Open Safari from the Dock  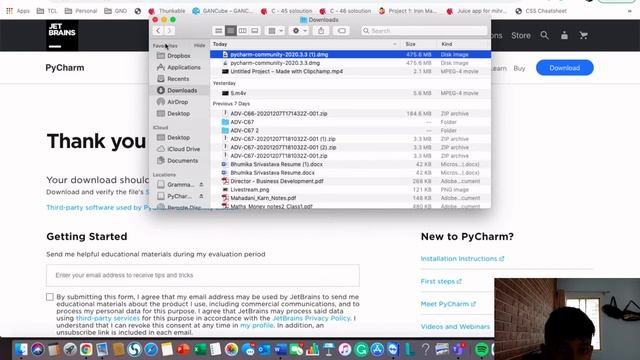tap(151, 349)
